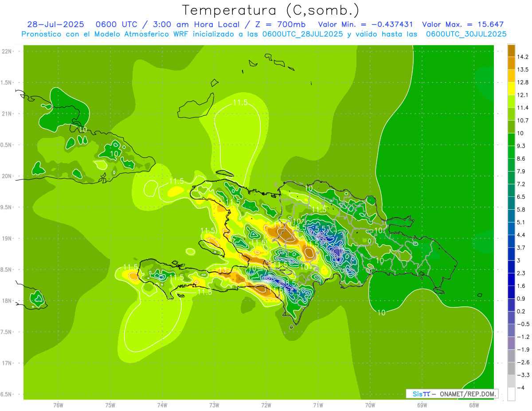
Task: Click the 7.9 value on the color legend
Action: pyautogui.click(x=521, y=171)
